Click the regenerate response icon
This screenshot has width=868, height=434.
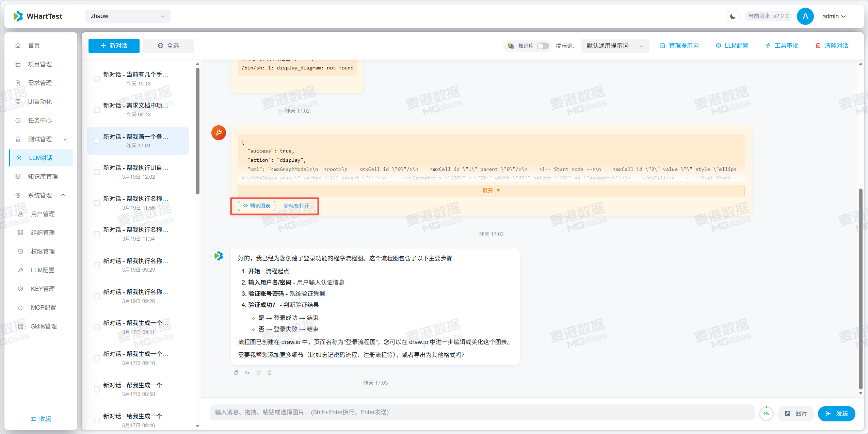click(x=258, y=372)
